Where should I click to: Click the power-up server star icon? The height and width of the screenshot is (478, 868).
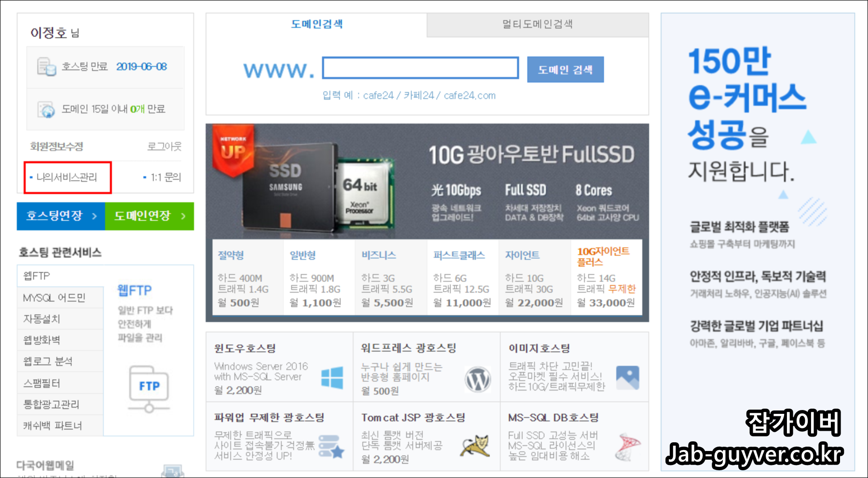[331, 446]
